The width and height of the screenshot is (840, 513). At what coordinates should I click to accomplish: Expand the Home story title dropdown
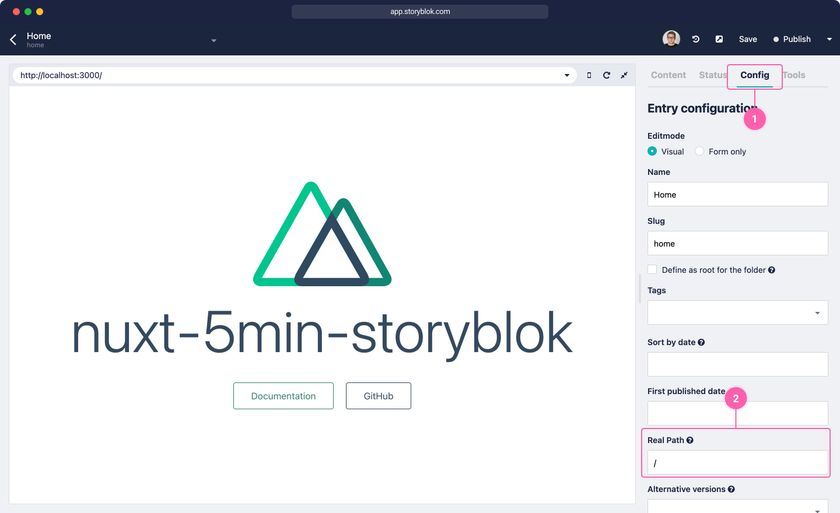pyautogui.click(x=214, y=40)
